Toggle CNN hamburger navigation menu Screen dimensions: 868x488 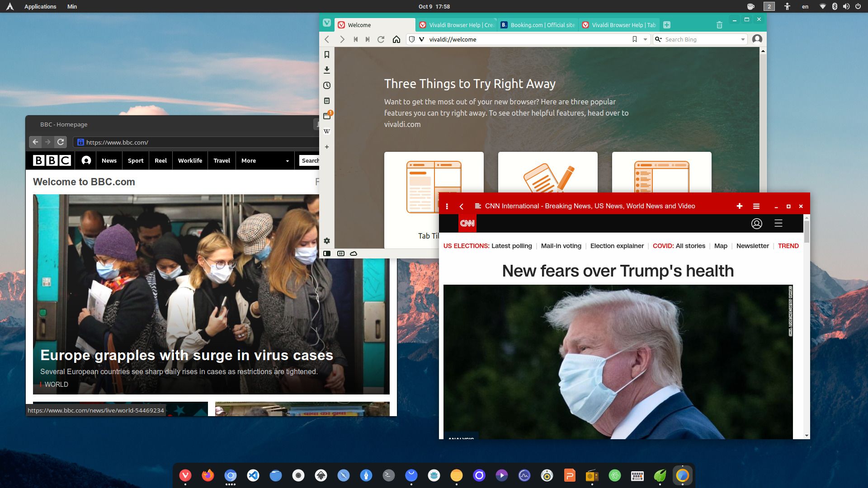click(x=778, y=223)
